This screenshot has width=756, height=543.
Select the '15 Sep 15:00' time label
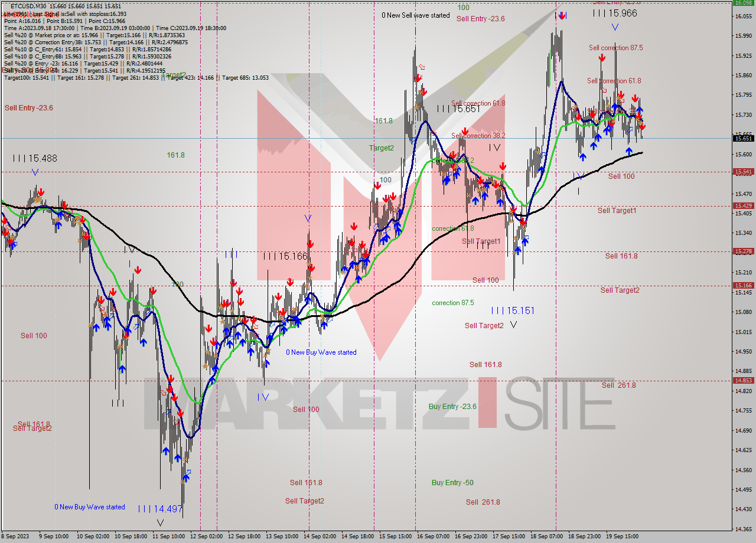[x=395, y=537]
